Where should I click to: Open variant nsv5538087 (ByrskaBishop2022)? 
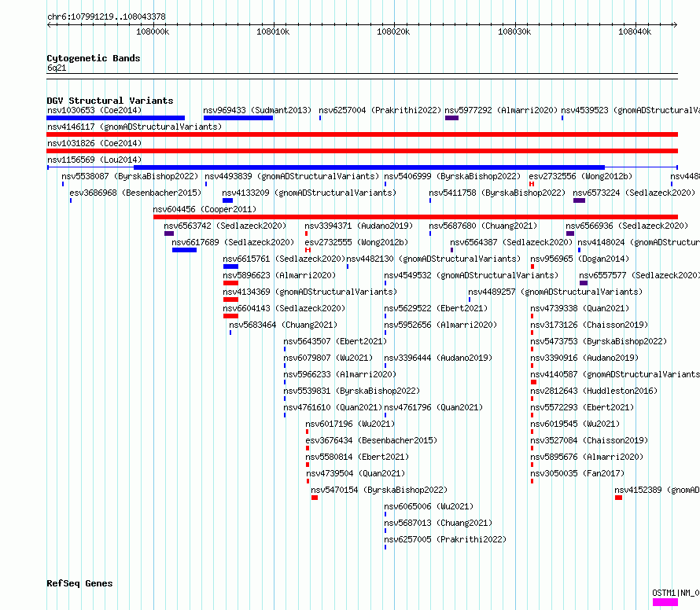[x=130, y=176]
